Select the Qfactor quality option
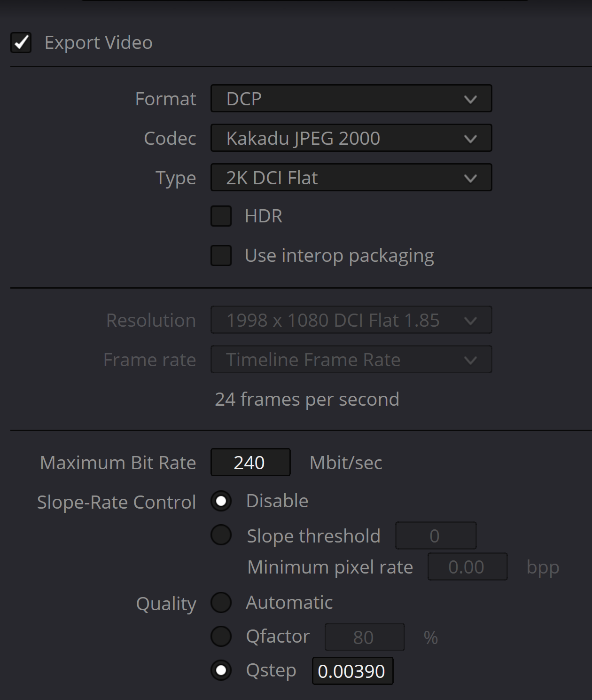592x700 pixels. tap(221, 637)
